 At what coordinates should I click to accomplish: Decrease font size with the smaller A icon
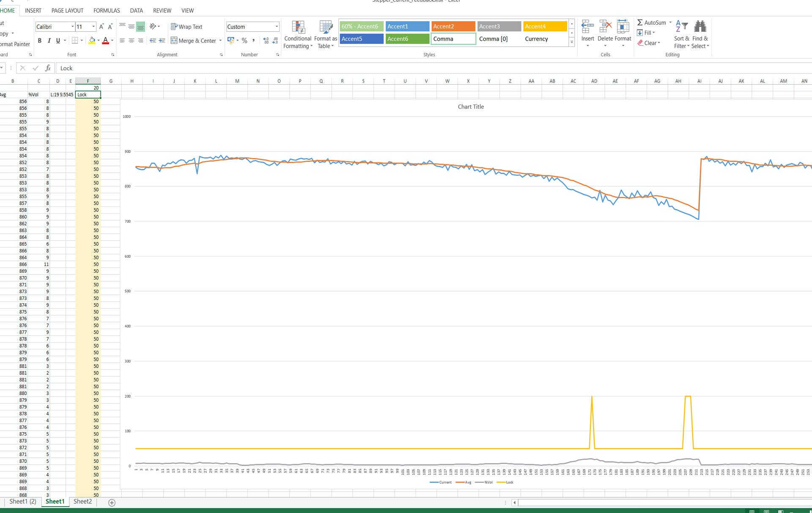point(110,27)
